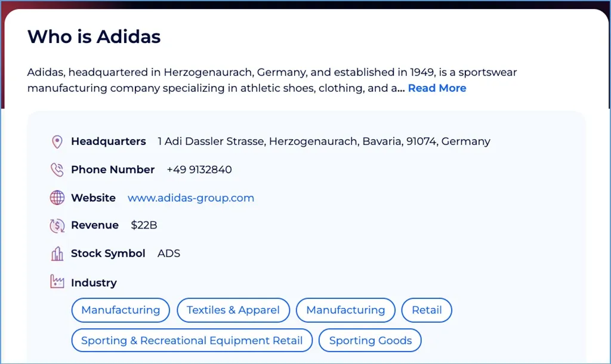Click the globe icon beside Website
The image size is (611, 364).
click(57, 198)
